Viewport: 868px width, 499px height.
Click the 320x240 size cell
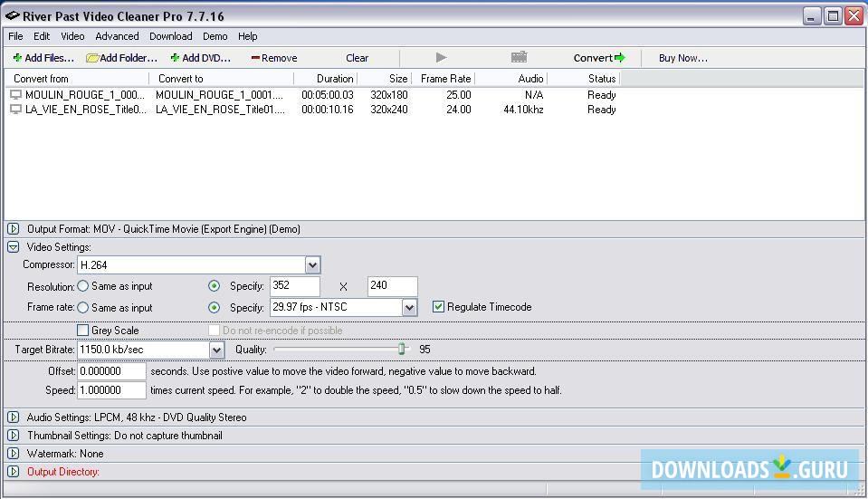coord(389,110)
